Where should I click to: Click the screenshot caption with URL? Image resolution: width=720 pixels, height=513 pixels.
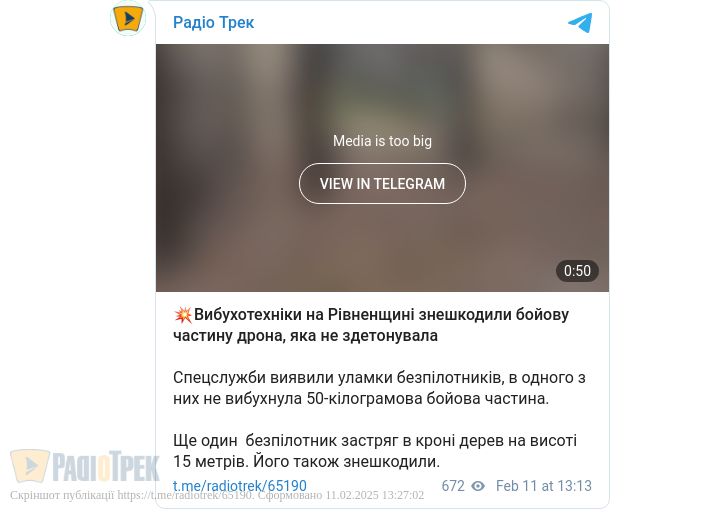(217, 496)
